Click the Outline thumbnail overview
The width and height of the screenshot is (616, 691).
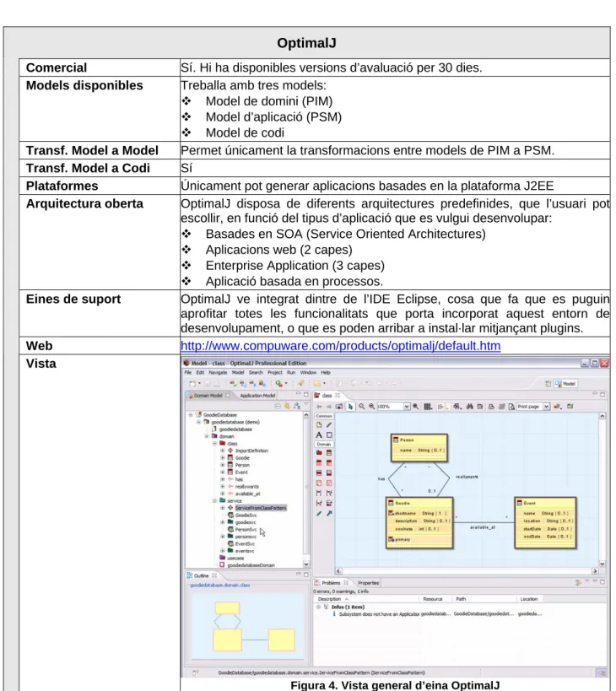pyautogui.click(x=247, y=626)
